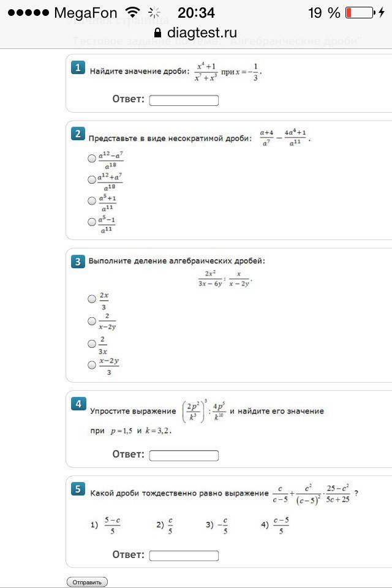The width and height of the screenshot is (392, 588).
Task: Tap the question 3 number badge
Action: point(78,262)
